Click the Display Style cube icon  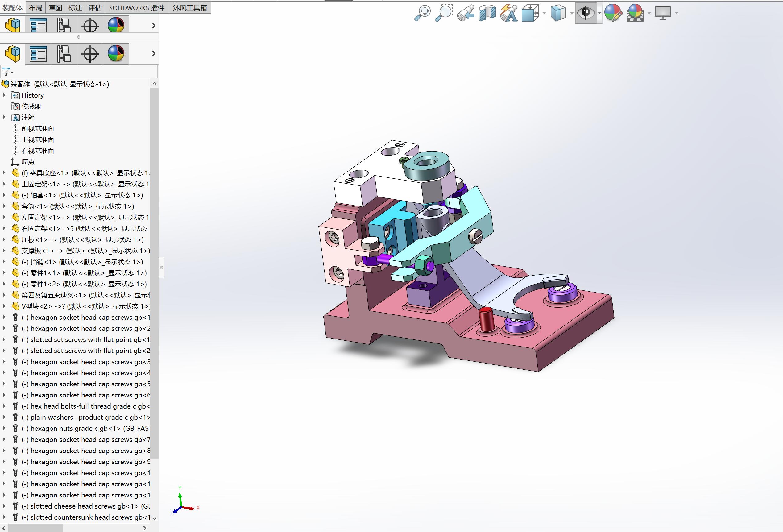(558, 13)
